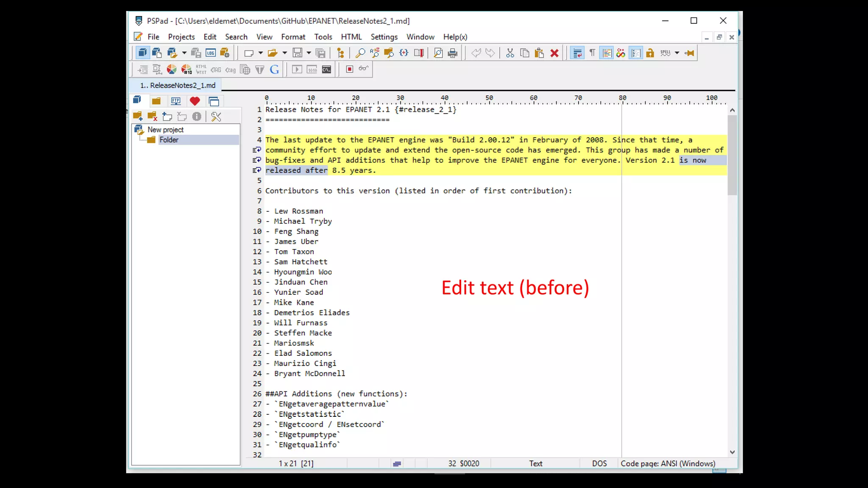Open Print preview icon
Screen dimensions: 868x488
438,53
